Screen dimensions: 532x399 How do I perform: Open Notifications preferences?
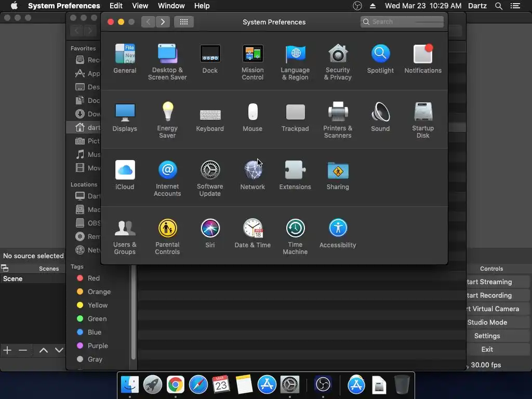pos(423,59)
